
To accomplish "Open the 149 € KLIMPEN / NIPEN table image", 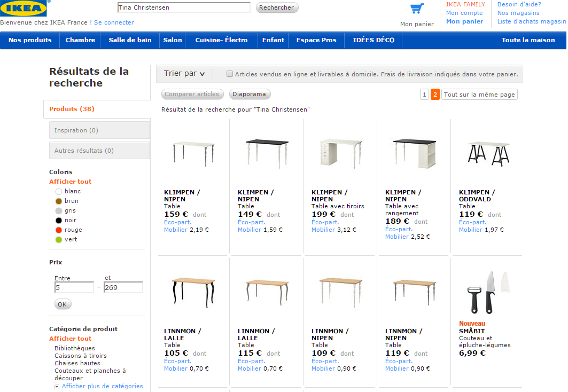I will pos(267,154).
